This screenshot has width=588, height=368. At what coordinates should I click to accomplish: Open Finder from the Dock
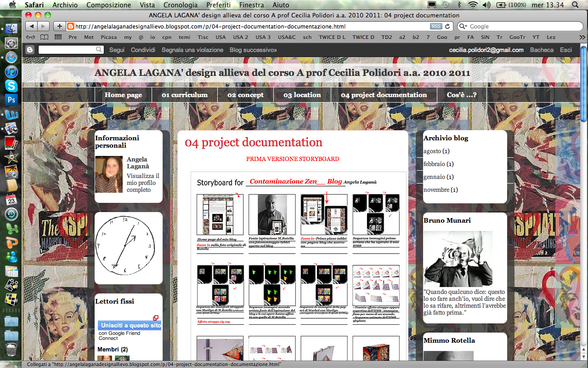(x=11, y=29)
